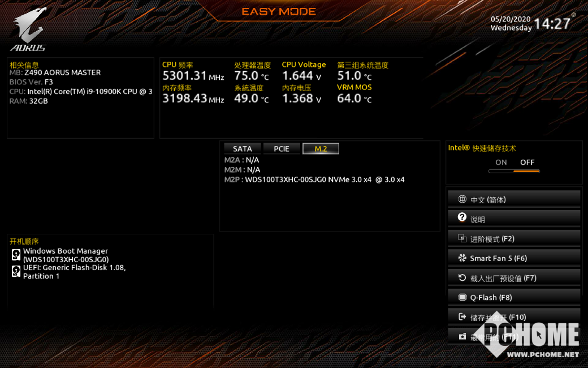588x368 pixels.
Task: Click the Intel® 快速储存技术 heading
Action: tap(482, 148)
